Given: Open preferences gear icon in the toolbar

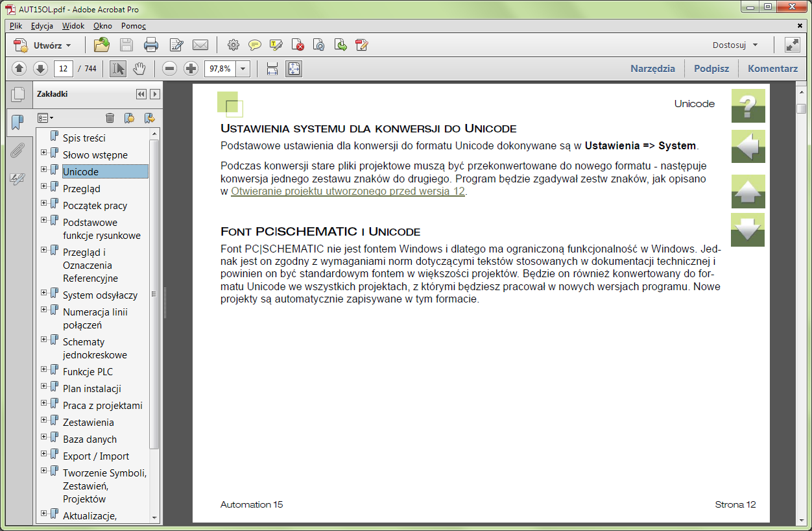Looking at the screenshot, I should tap(233, 45).
